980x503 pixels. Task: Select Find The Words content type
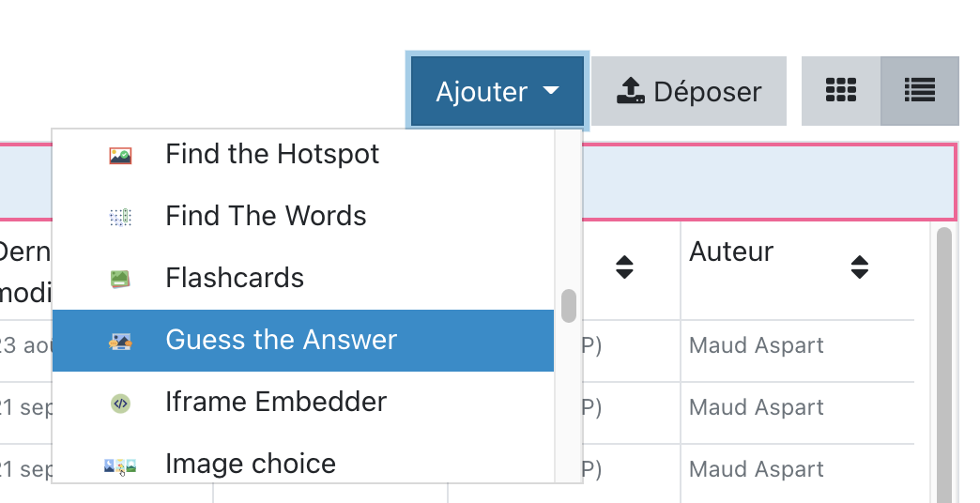[266, 217]
